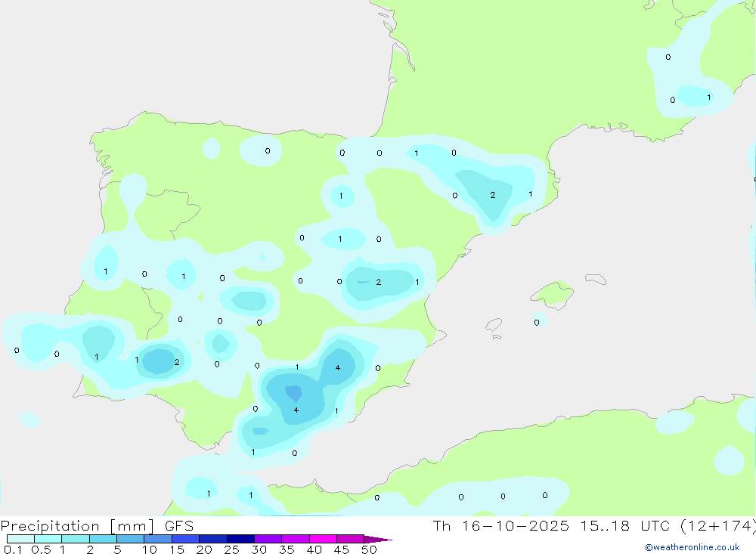This screenshot has height=554, width=756.
Task: Choose the 40–45 mm magenta legend box
Action: point(323,539)
